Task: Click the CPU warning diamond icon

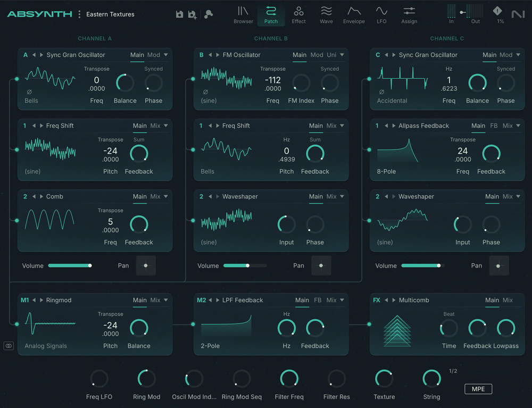Action: (x=497, y=11)
